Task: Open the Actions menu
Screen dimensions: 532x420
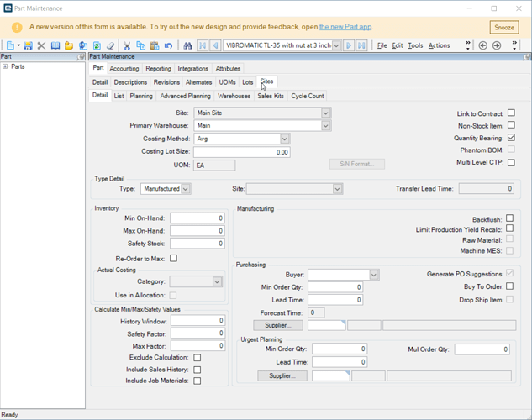Action: pos(439,45)
